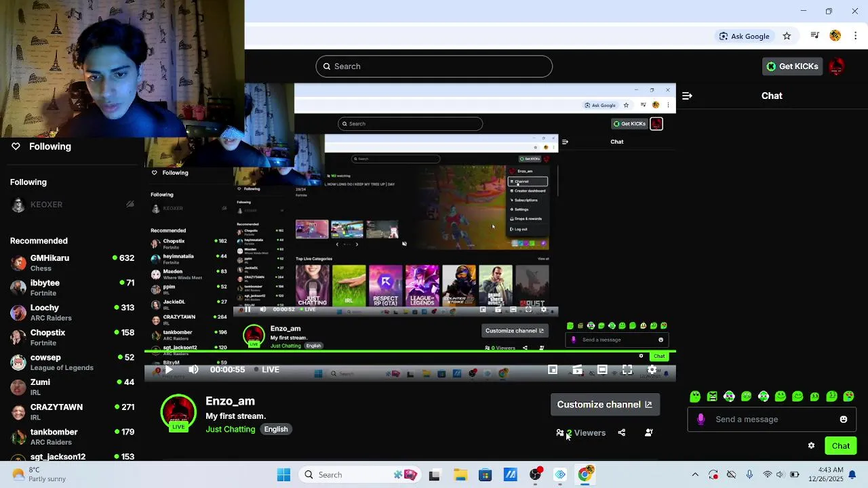This screenshot has height=488, width=868.
Task: Switch player to theater mode
Action: click(602, 369)
